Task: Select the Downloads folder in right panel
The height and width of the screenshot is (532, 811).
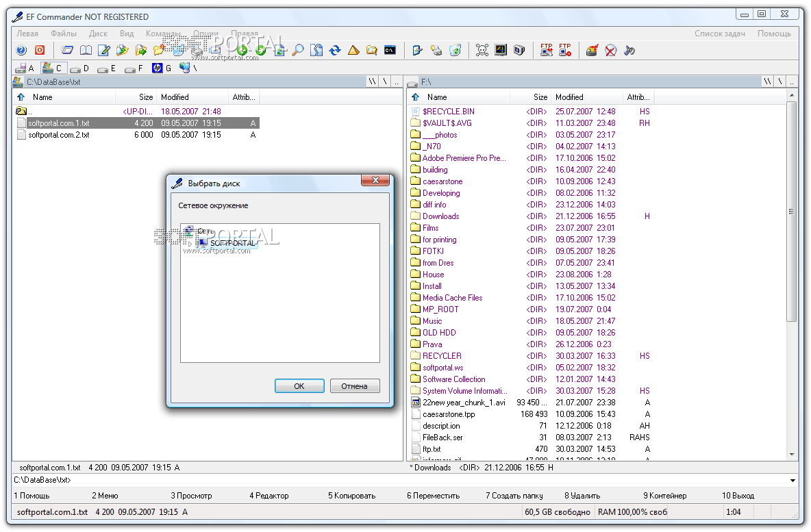Action: (x=440, y=216)
